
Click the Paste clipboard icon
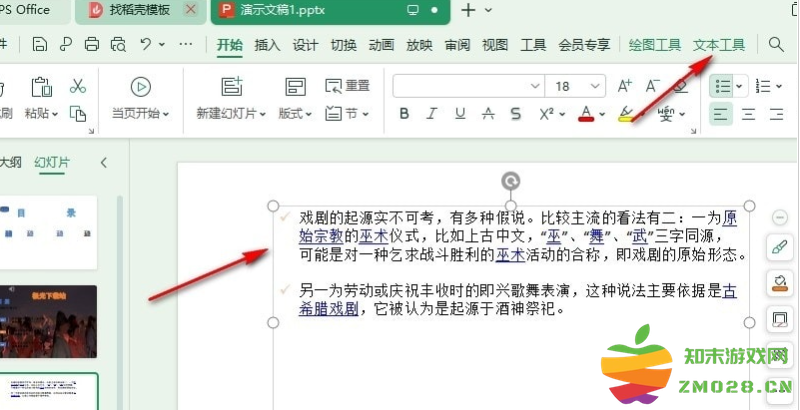coord(41,87)
